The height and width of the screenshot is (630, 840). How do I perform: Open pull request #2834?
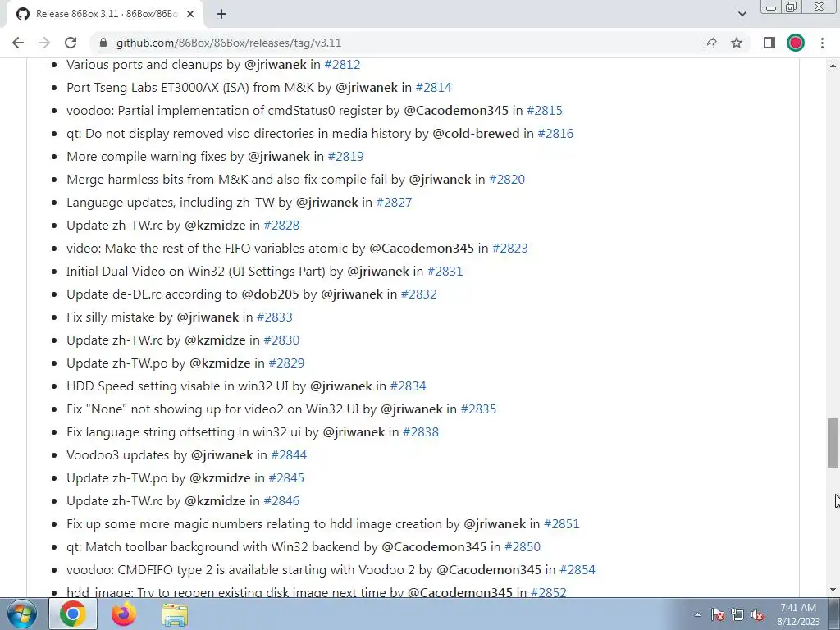pyautogui.click(x=408, y=386)
